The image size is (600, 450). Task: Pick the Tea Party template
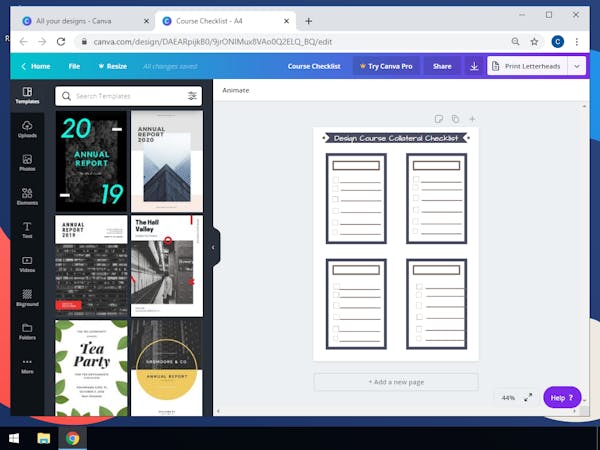click(91, 368)
